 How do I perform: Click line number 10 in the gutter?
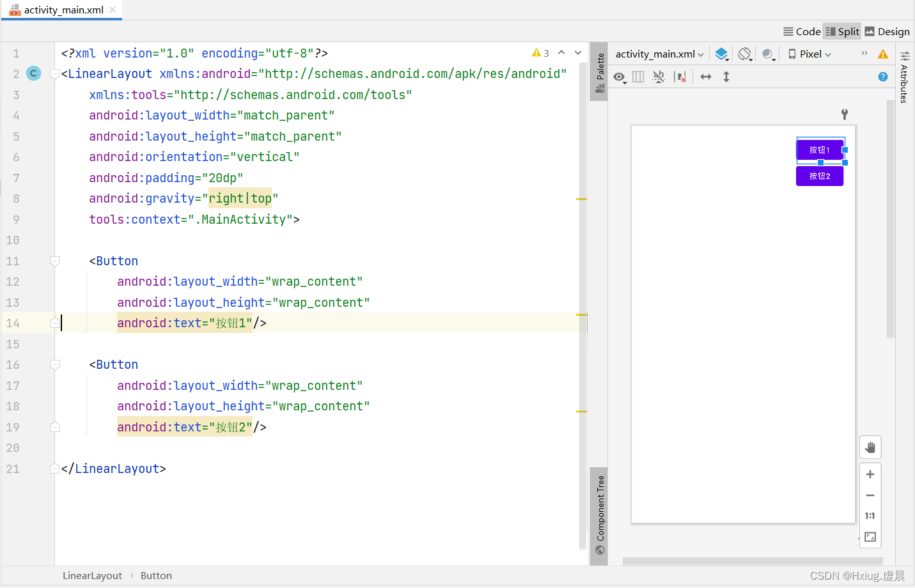(13, 240)
